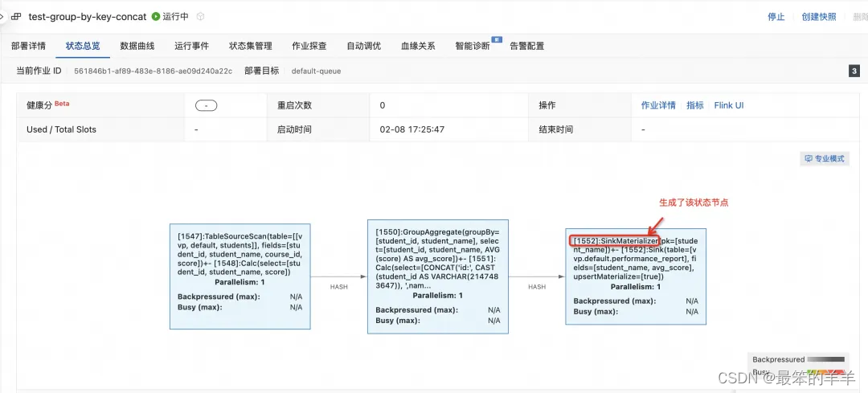This screenshot has height=393, width=868.
Task: Select the 状态总览 tab
Action: click(83, 46)
